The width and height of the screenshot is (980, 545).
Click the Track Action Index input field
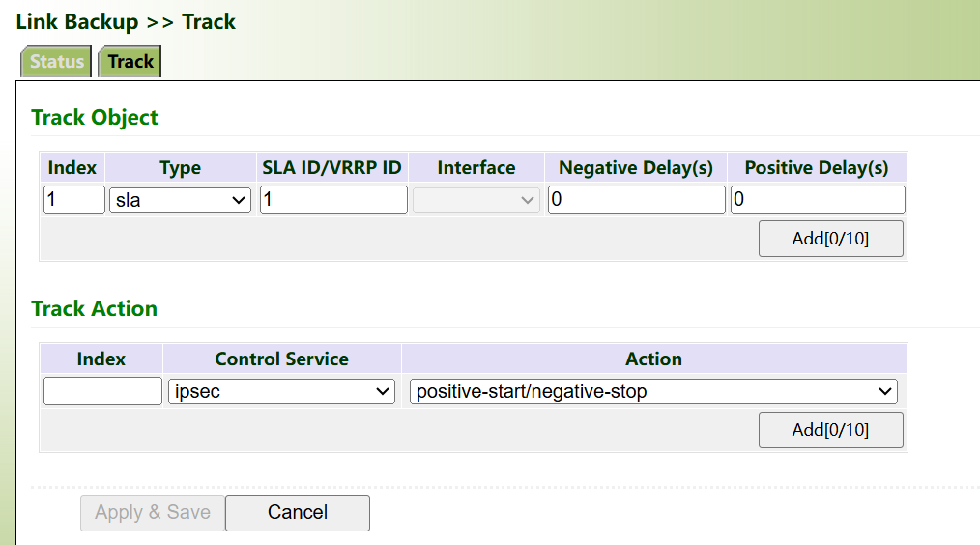coord(102,391)
